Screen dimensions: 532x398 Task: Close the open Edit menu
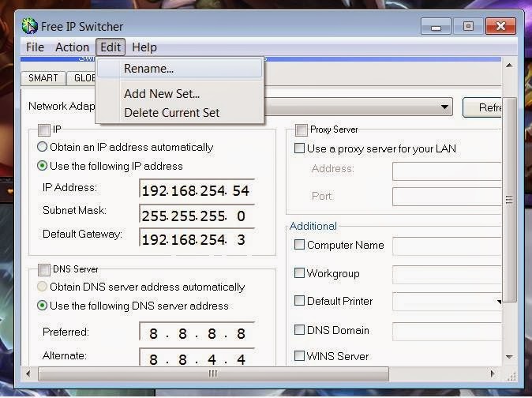pos(111,47)
